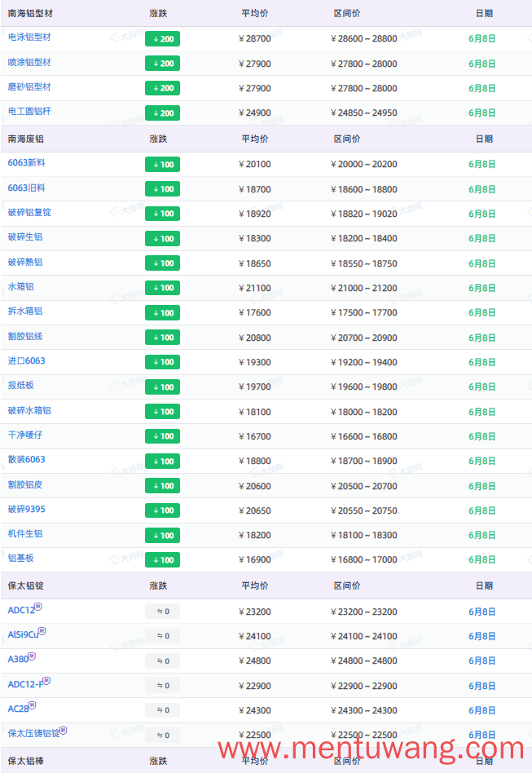The image size is (532, 773).
Task: Select the ¥18820～19020 price range
Action: [364, 214]
